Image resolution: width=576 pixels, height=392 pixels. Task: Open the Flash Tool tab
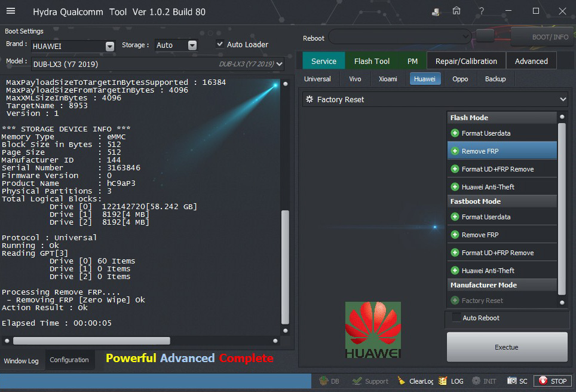(372, 61)
